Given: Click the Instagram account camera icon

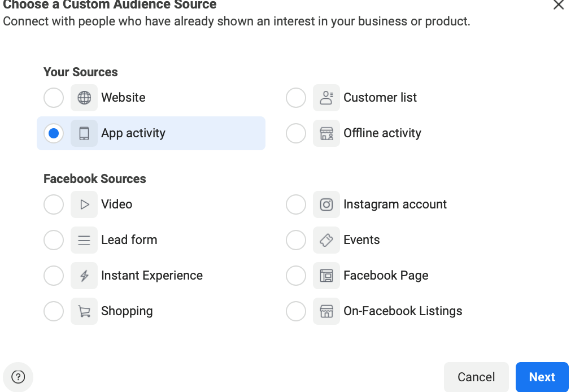Looking at the screenshot, I should pyautogui.click(x=326, y=204).
